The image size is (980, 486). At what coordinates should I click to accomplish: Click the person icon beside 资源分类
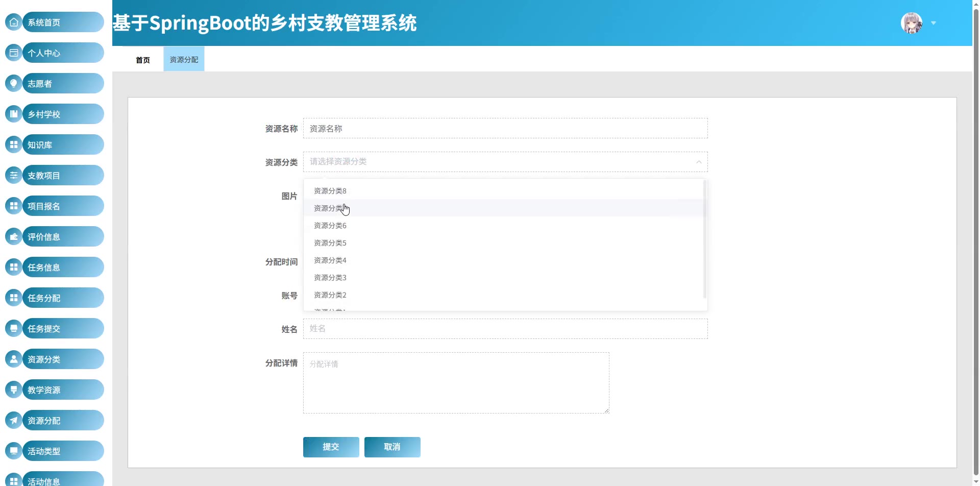14,359
